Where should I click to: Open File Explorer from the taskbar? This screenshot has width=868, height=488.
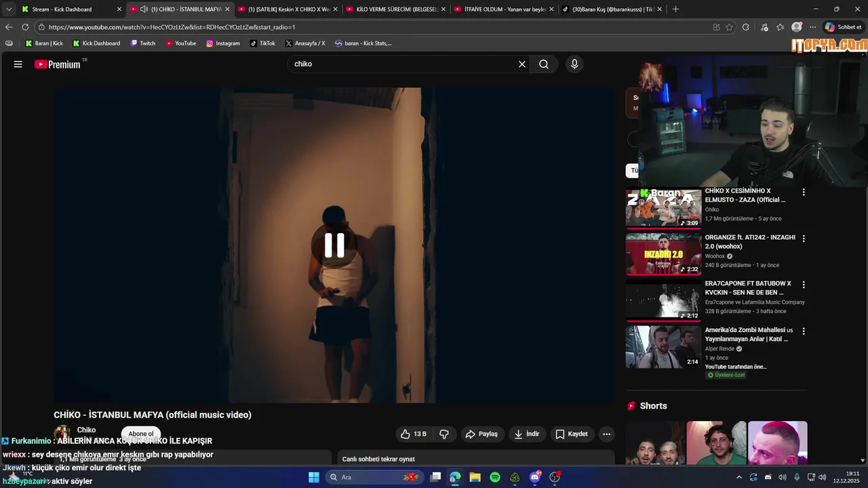point(475,477)
